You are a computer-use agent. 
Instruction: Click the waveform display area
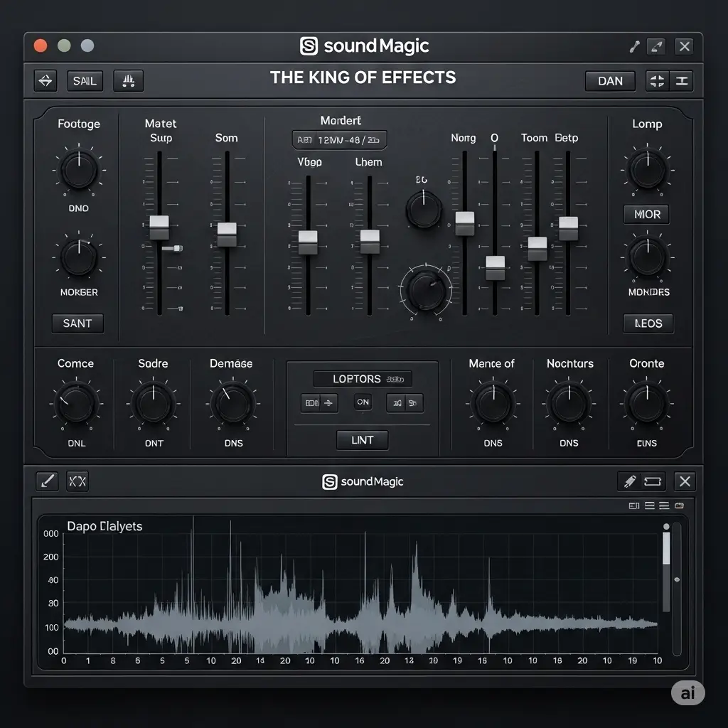tap(360, 594)
